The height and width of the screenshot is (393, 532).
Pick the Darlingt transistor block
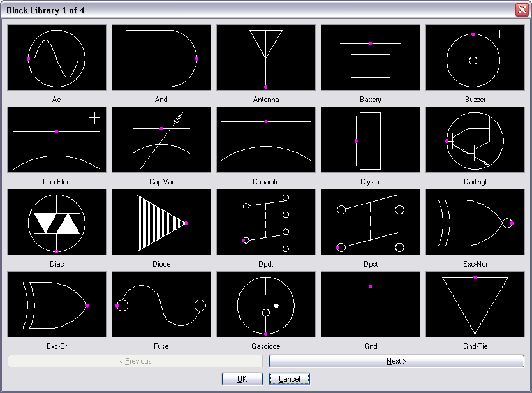(475, 140)
